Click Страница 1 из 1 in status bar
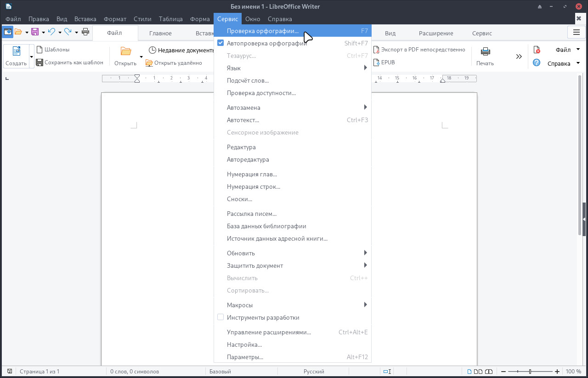 pyautogui.click(x=39, y=372)
